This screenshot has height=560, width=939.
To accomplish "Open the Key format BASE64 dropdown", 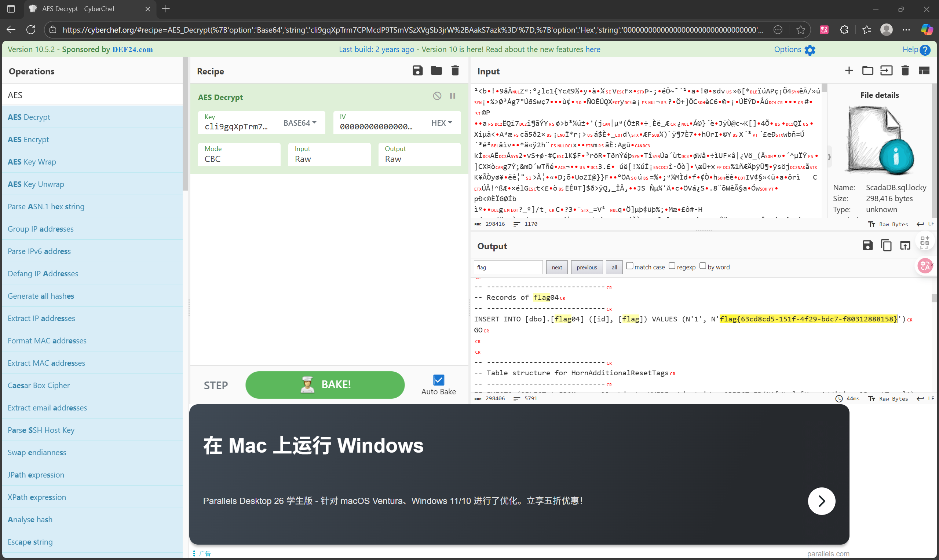I will tap(300, 123).
